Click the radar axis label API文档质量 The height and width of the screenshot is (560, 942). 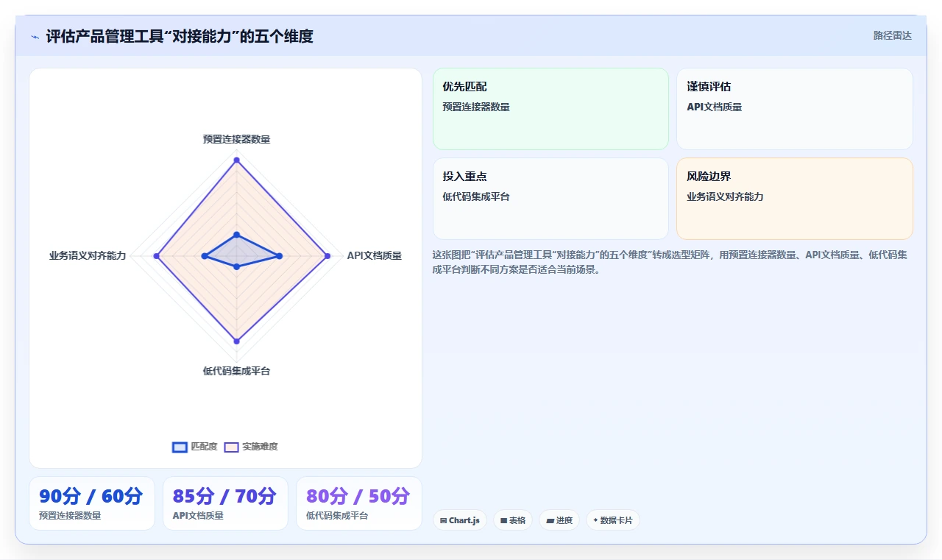point(375,255)
